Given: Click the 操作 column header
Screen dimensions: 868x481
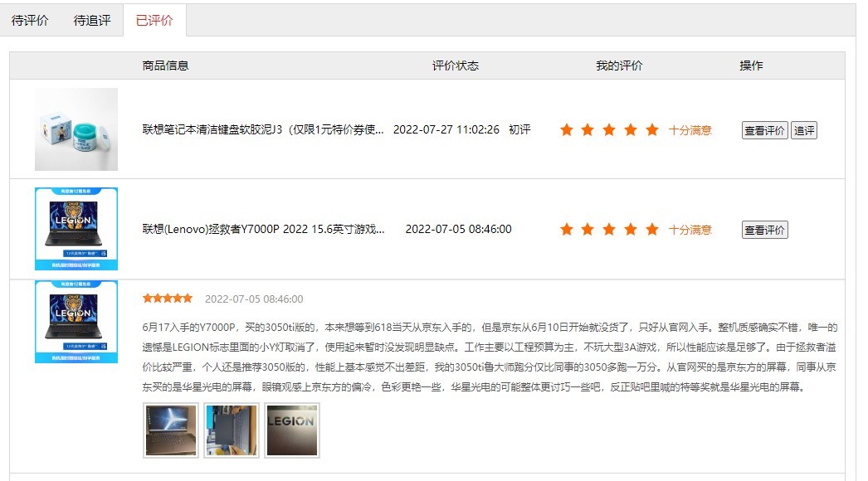Looking at the screenshot, I should click(x=751, y=66).
